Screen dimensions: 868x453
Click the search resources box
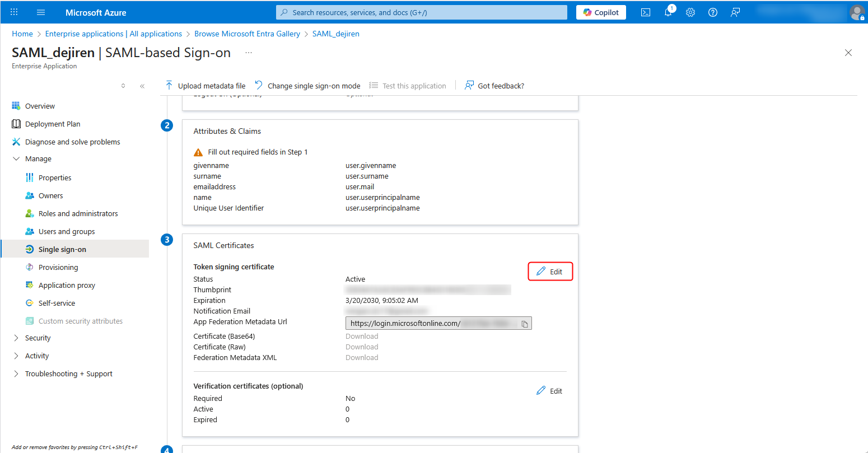422,12
